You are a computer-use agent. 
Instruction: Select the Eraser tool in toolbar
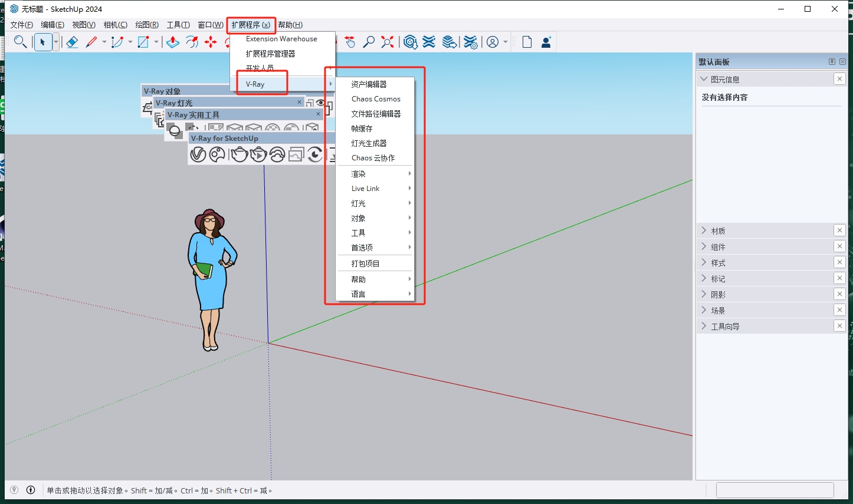[72, 42]
